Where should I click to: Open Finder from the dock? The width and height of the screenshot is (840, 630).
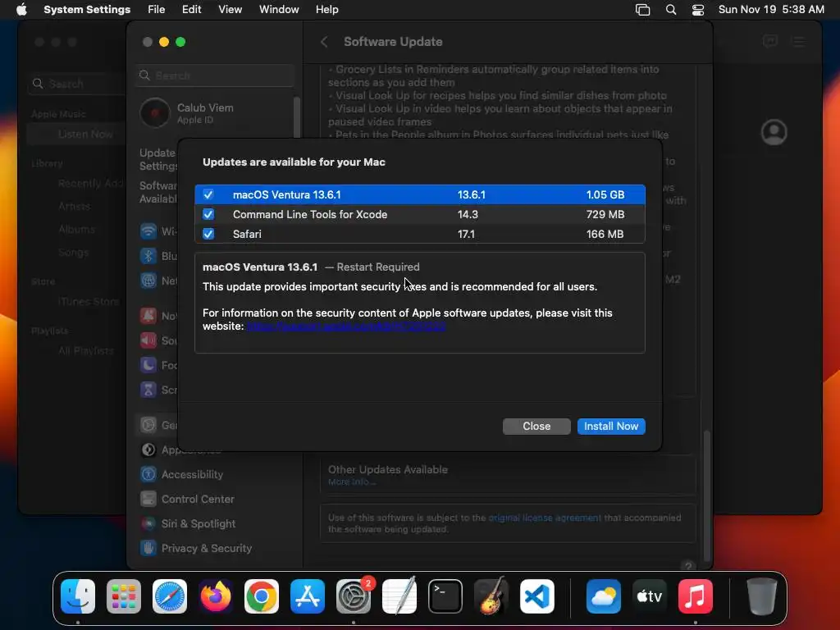[x=78, y=596]
